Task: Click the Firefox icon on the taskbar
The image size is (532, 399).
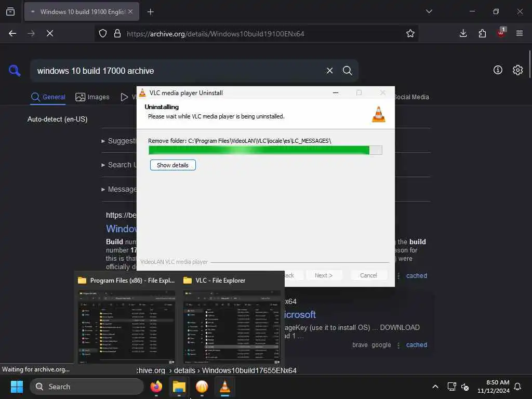Action: coord(156,387)
